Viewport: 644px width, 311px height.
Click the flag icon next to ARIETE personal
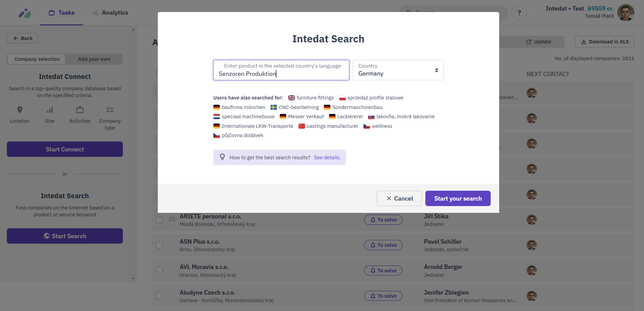click(172, 220)
